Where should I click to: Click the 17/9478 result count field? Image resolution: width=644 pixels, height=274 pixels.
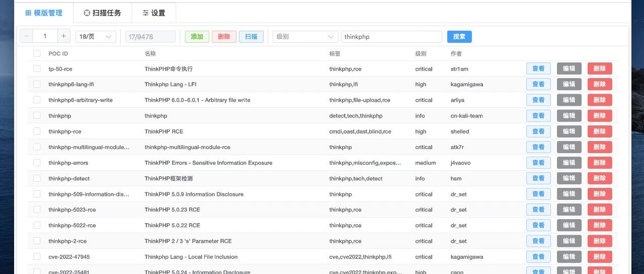150,36
